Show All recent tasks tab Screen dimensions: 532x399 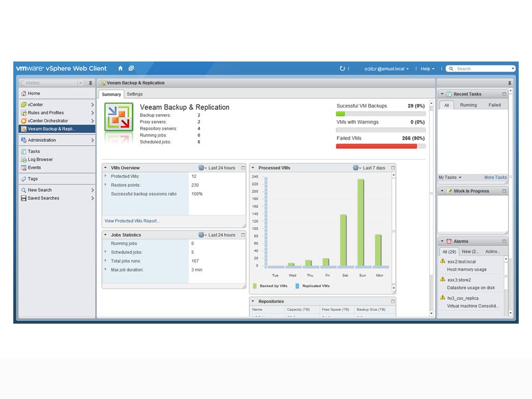[447, 105]
